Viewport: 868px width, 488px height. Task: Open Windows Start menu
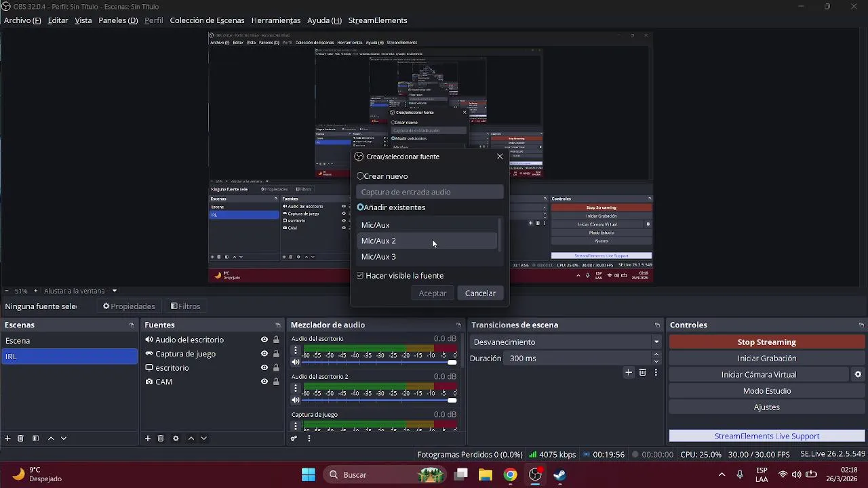point(309,474)
